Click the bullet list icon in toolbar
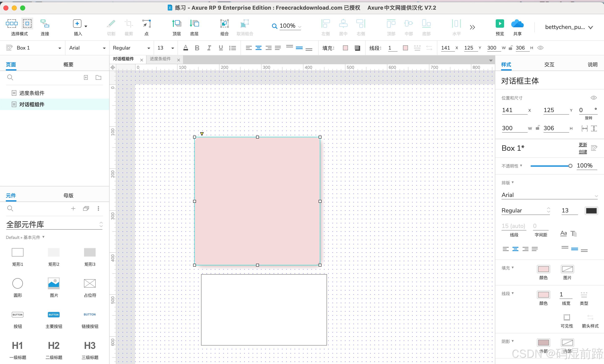Screen dimensions: 604x364 click(232, 48)
